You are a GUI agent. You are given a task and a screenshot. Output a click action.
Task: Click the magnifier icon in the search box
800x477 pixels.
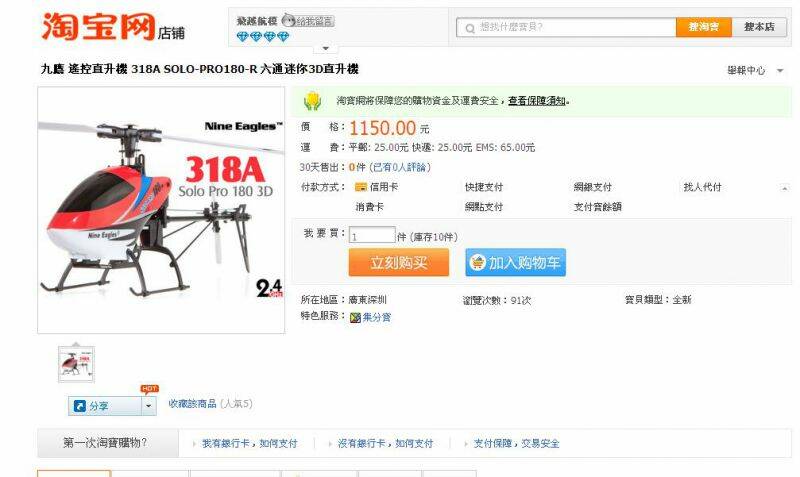[x=469, y=28]
